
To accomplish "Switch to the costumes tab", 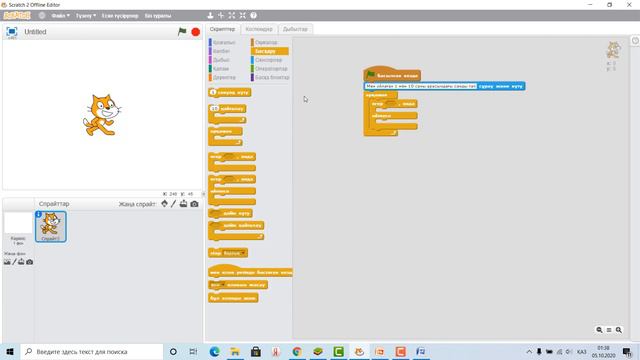I will [259, 29].
